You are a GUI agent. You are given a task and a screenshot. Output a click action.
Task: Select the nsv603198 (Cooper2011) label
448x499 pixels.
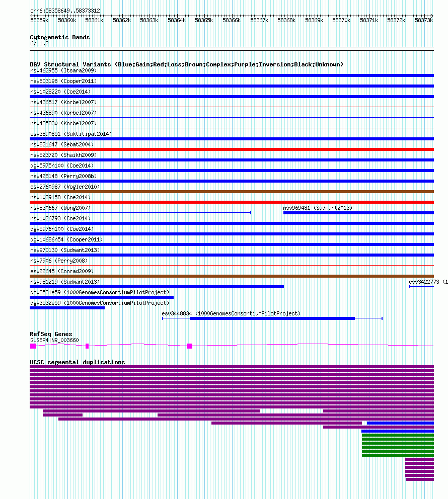63,81
